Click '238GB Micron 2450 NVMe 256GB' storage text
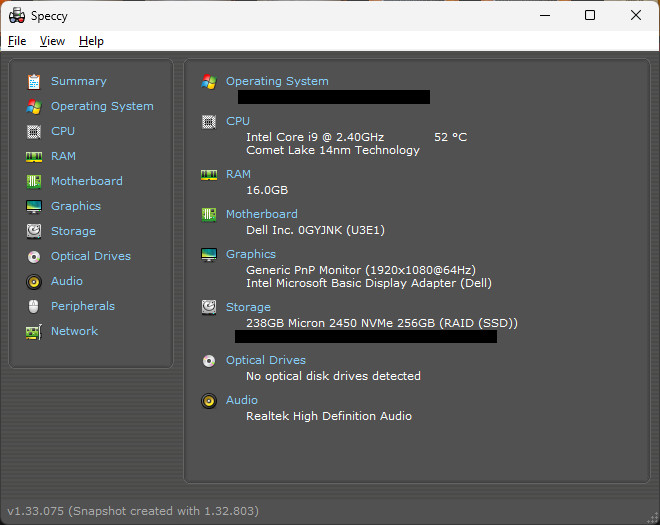Viewport: 660px width, 525px height. point(341,323)
